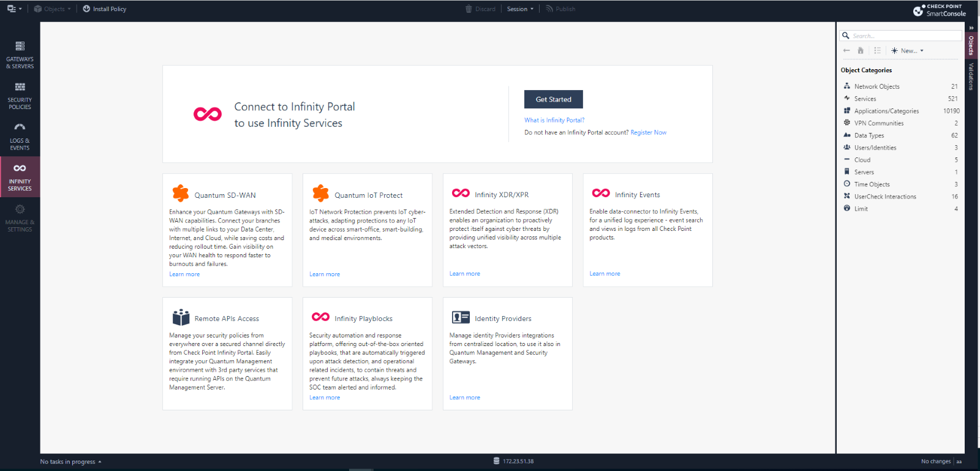Click Learn more under Infinity XDR/XPR
This screenshot has height=471, width=980.
[x=465, y=274]
